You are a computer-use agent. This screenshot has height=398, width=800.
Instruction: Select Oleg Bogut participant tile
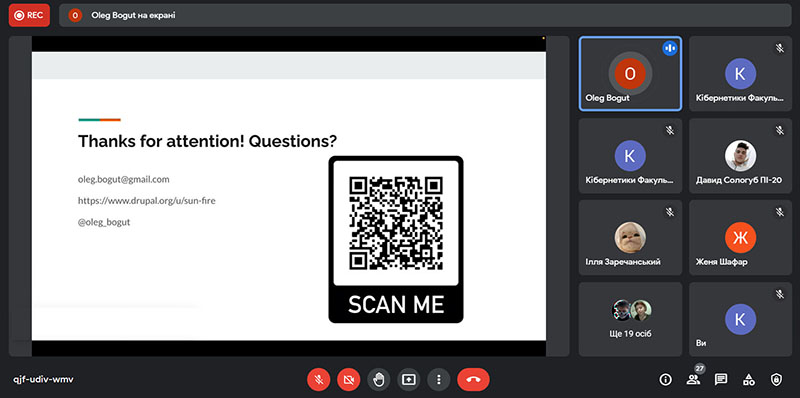(x=630, y=73)
